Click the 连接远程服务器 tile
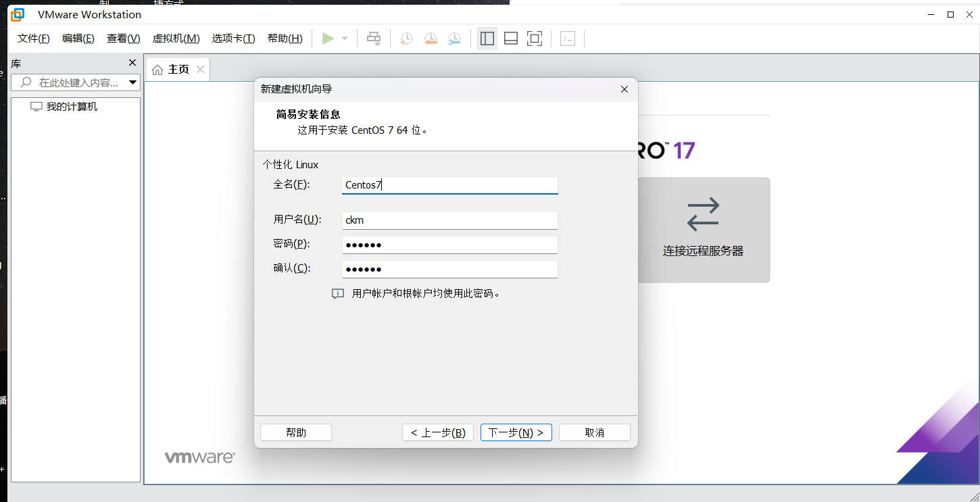980x502 pixels. point(703,230)
